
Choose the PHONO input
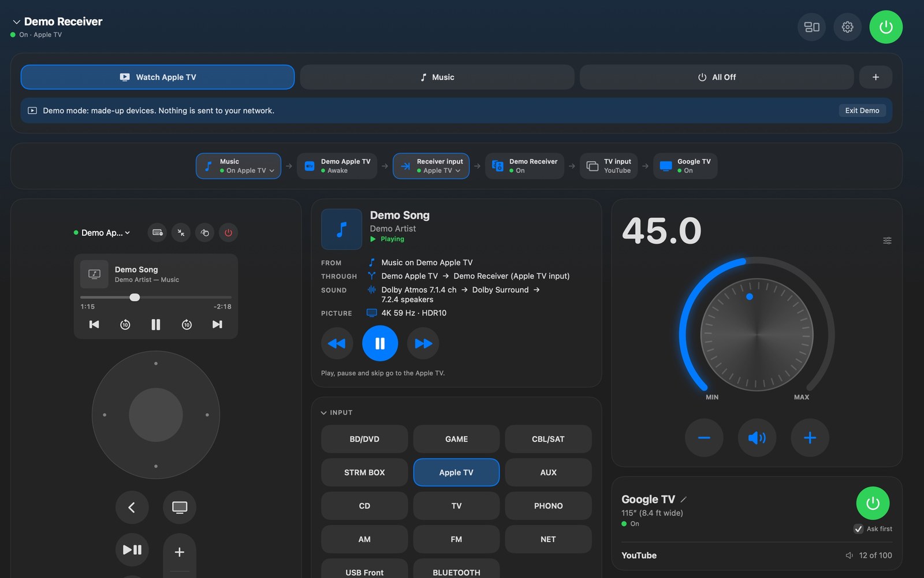[x=548, y=506]
